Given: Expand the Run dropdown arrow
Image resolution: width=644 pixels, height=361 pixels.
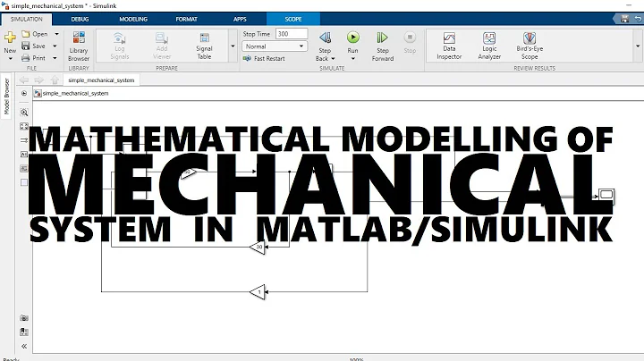Looking at the screenshot, I should tap(352, 59).
